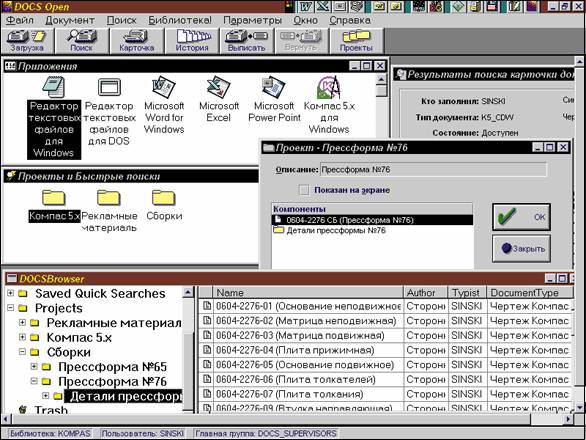Viewport: 586px width, 440px height.
Task: Open the Библиотека menu
Action: [180, 20]
